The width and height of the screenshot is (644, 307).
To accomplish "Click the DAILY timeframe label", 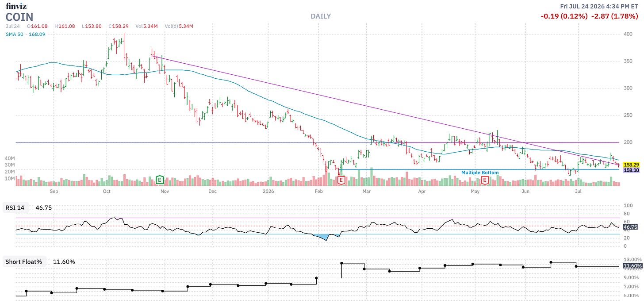I will click(x=321, y=16).
